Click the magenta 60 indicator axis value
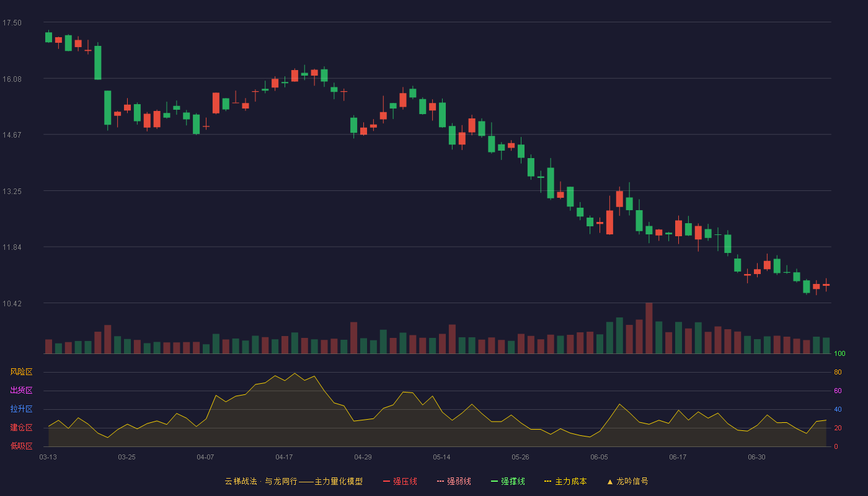 tap(838, 391)
